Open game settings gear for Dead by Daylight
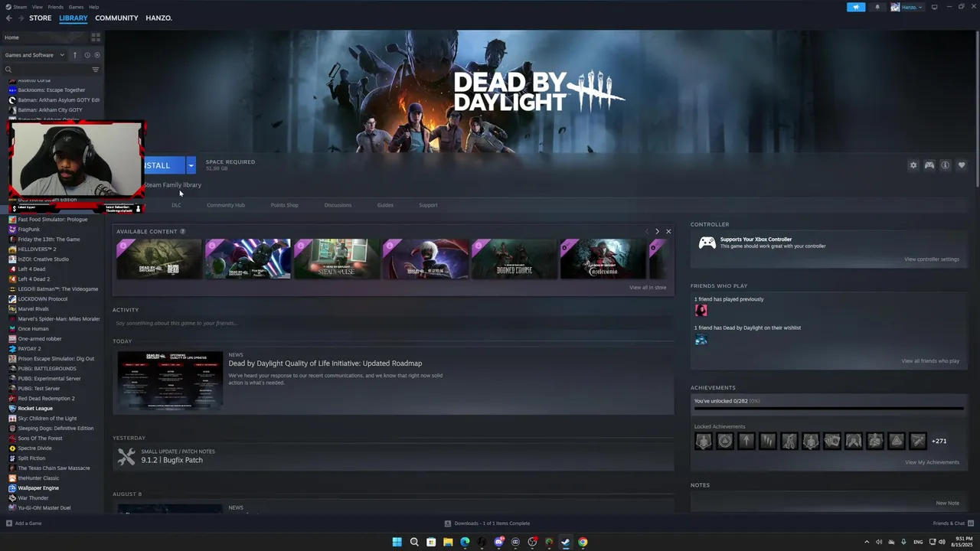Screen dimensions: 980x551 pos(913,165)
